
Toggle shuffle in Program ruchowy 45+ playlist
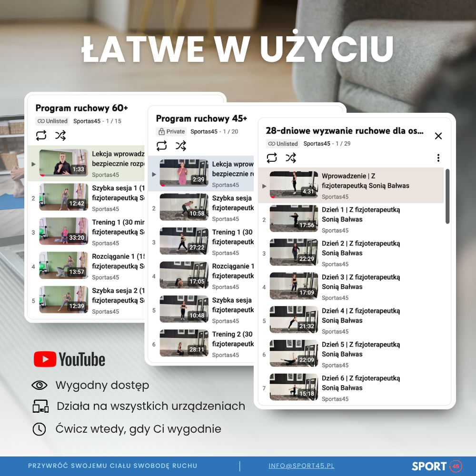[181, 146]
